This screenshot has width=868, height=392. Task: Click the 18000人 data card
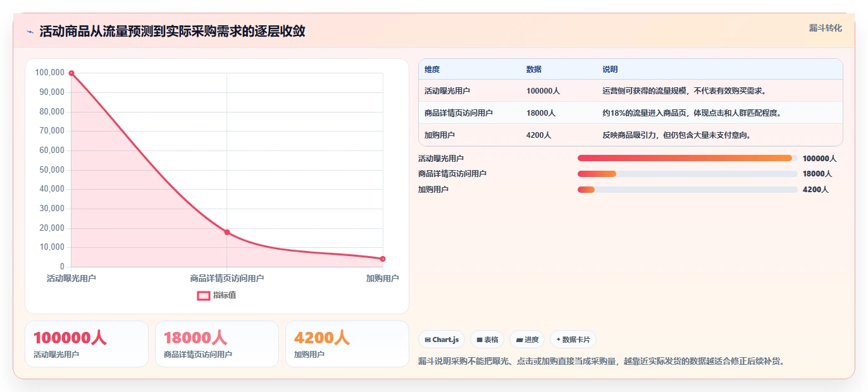click(217, 344)
